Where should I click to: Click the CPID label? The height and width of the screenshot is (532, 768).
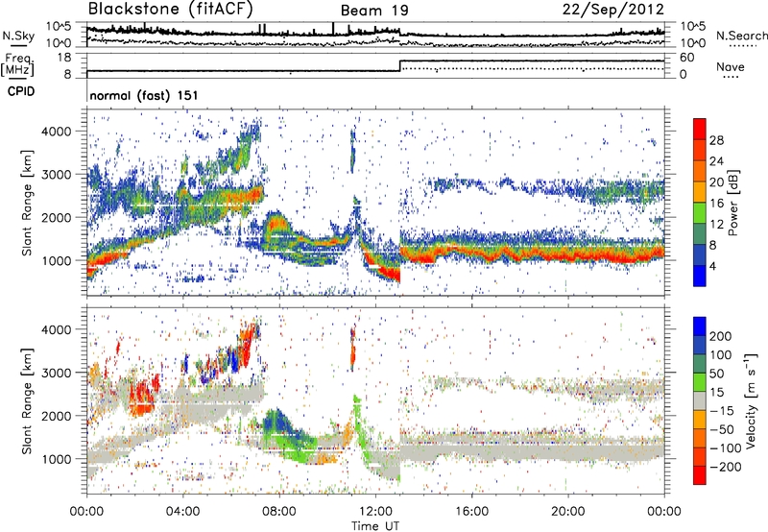click(x=21, y=91)
